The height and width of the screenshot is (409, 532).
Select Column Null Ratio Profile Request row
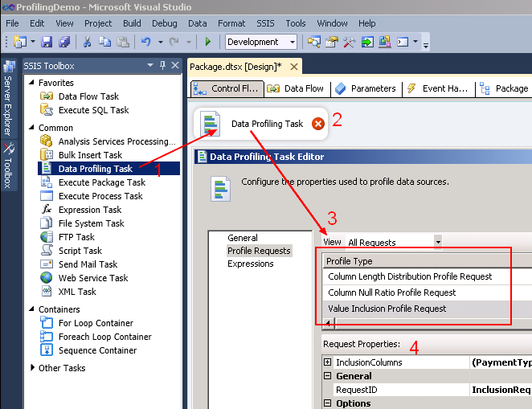[x=391, y=292]
